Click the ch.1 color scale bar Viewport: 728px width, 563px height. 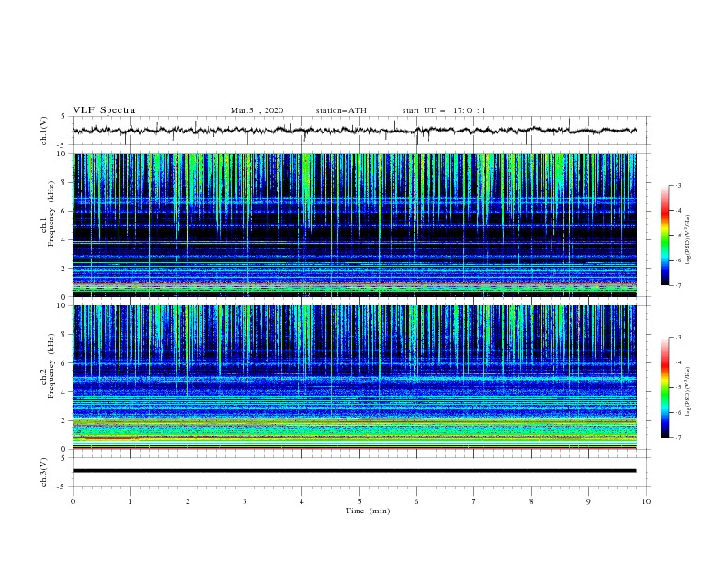pyautogui.click(x=665, y=236)
